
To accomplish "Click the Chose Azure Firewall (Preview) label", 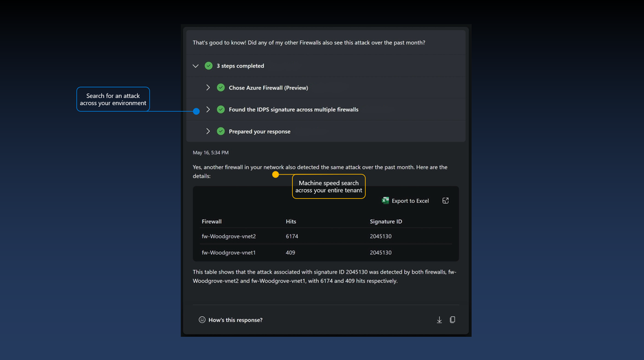I will (268, 88).
